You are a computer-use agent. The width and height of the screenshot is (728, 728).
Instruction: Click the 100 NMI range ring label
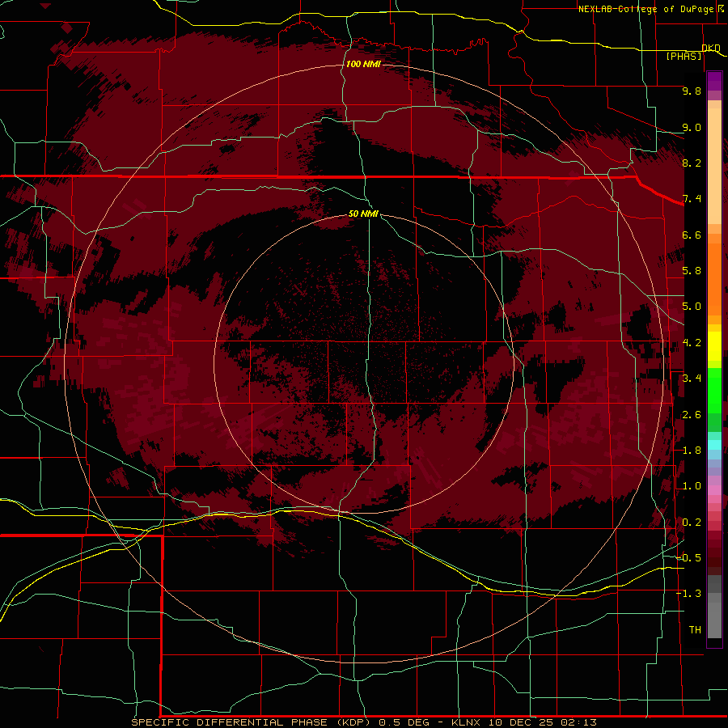(x=363, y=64)
